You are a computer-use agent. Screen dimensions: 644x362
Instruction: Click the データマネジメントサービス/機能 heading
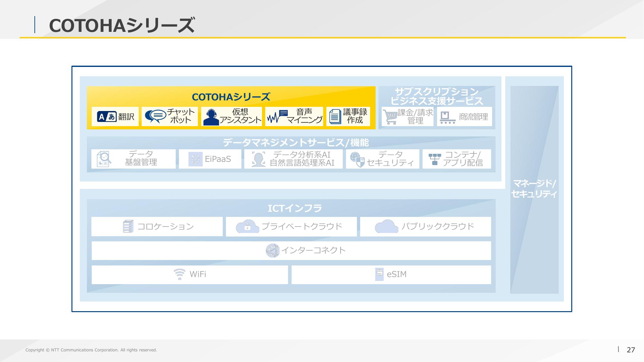click(x=296, y=143)
